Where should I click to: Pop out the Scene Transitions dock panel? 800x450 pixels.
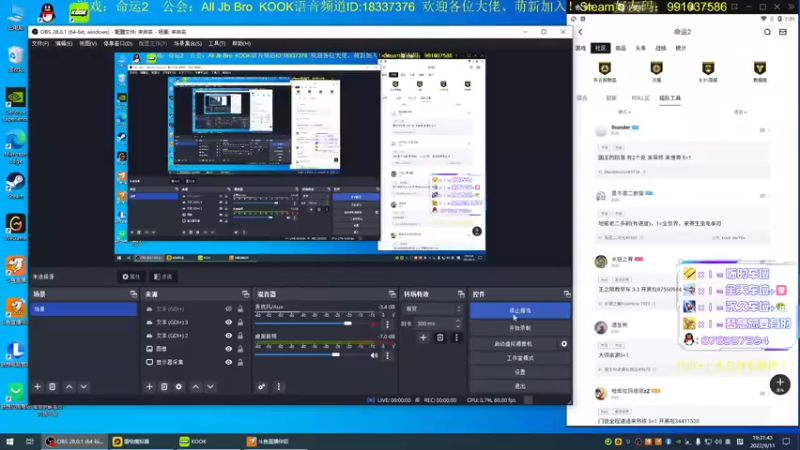point(461,294)
